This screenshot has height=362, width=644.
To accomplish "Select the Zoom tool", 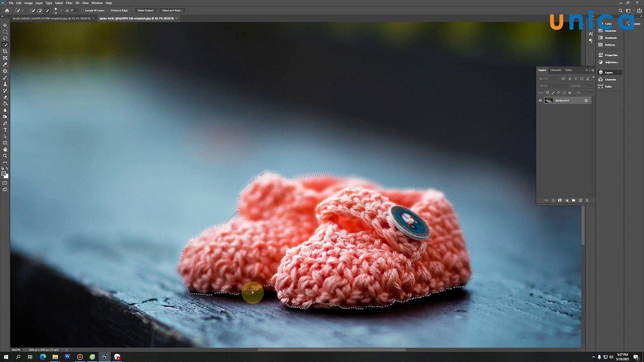I will tap(6, 156).
